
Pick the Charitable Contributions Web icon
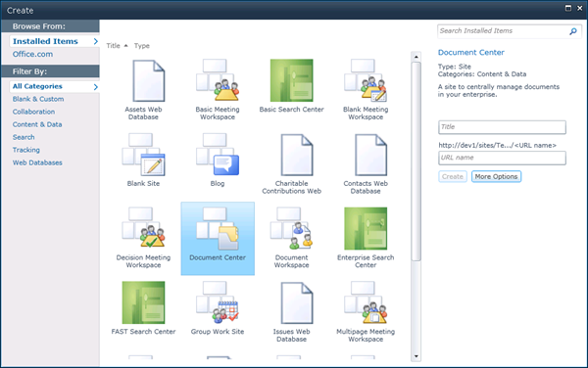click(x=297, y=155)
